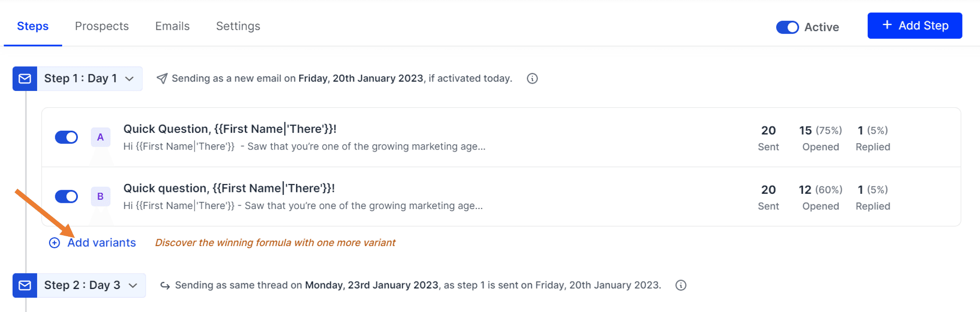Image resolution: width=980 pixels, height=312 pixels.
Task: Click the Add Step button
Action: tap(914, 25)
